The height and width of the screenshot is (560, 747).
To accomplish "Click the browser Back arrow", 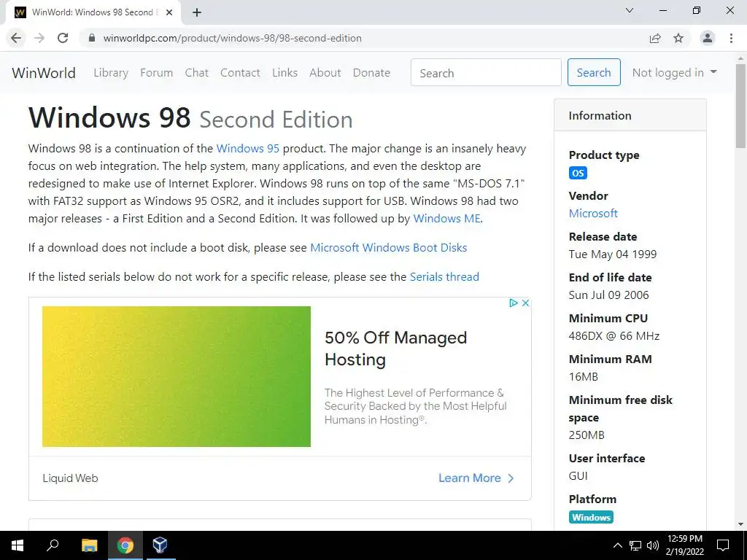I will [x=16, y=38].
